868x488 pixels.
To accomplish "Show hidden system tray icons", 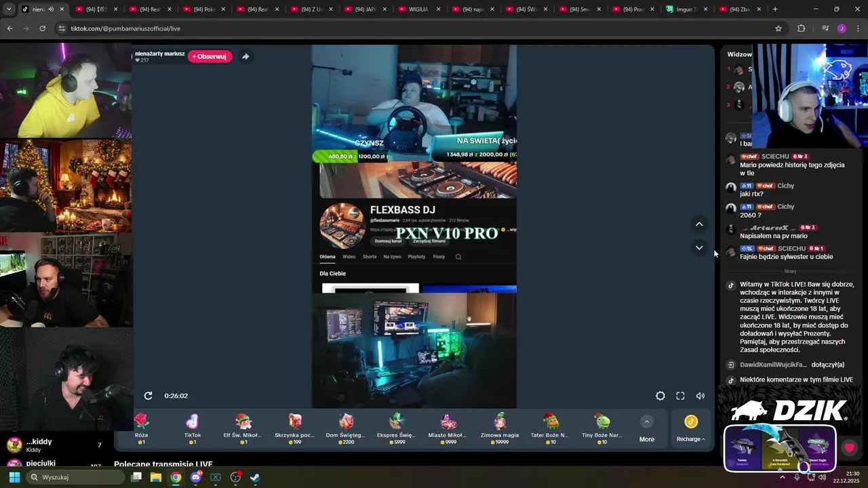I will tap(782, 477).
